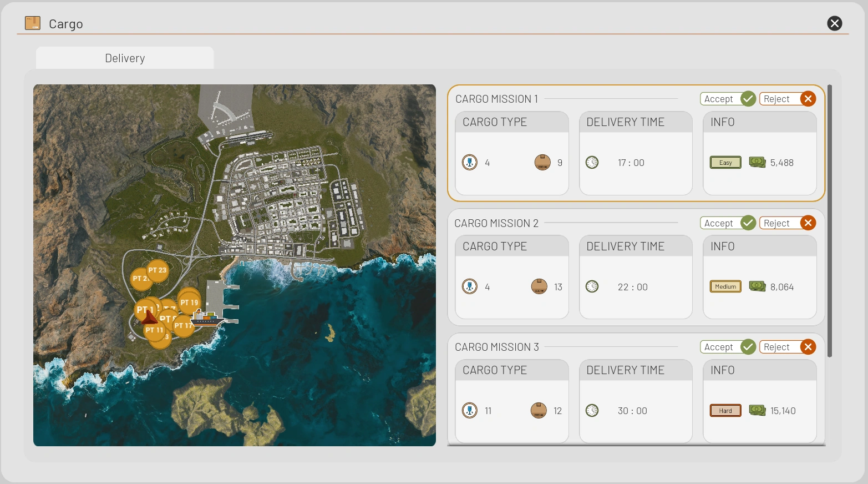
Task: Click the Medium difficulty badge
Action: (725, 287)
